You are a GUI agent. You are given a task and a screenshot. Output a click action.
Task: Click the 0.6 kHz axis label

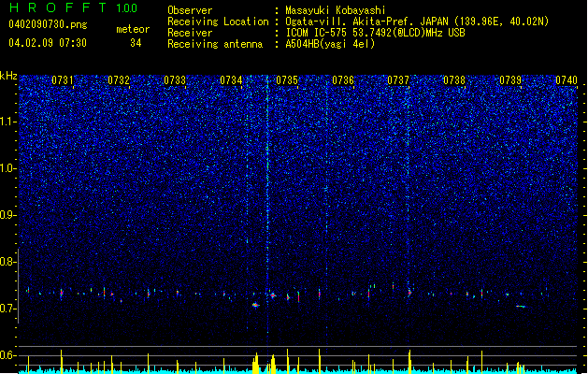pos(8,355)
